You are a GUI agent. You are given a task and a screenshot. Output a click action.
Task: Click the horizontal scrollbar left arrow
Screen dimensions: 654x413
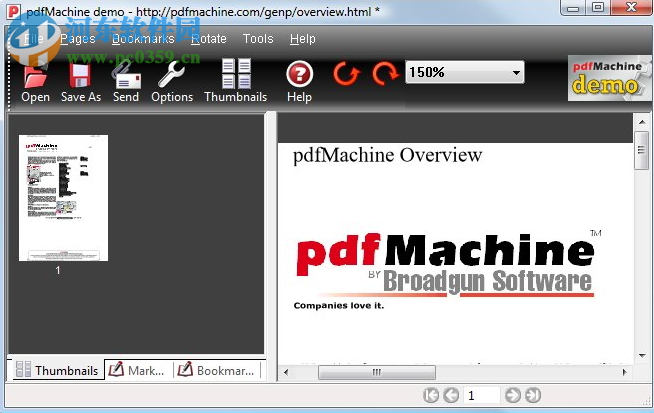tap(286, 372)
